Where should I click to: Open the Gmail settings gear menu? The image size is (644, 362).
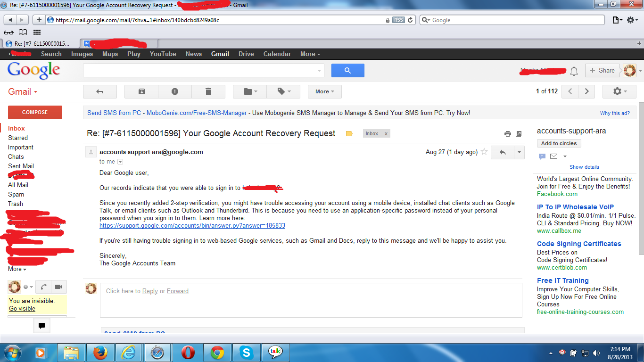tap(619, 91)
